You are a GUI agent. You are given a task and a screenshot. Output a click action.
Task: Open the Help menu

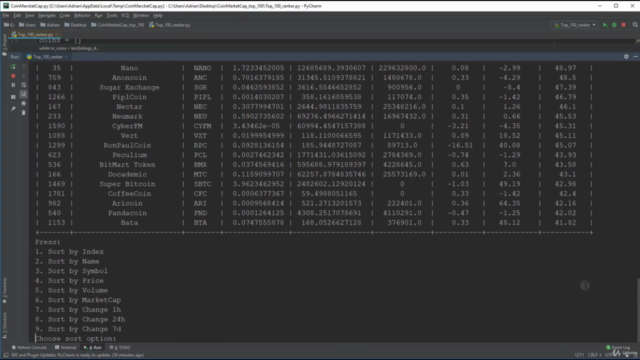coord(158,16)
